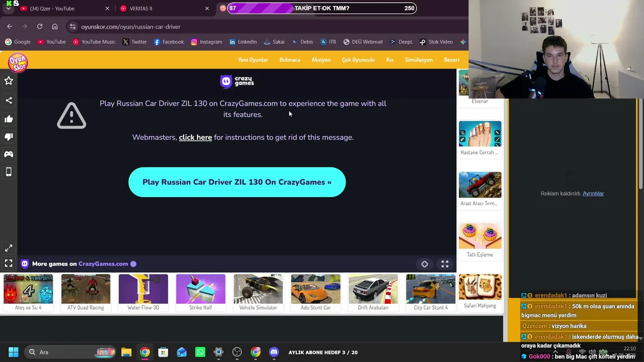The width and height of the screenshot is (644, 362).
Task: Open the DeepL bookmark
Action: coord(401,42)
